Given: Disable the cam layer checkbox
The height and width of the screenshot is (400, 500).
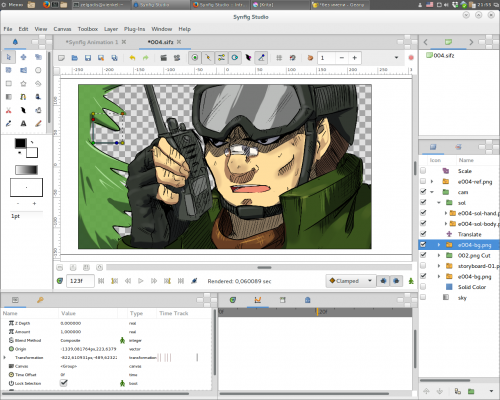Looking at the screenshot, I should point(423,192).
